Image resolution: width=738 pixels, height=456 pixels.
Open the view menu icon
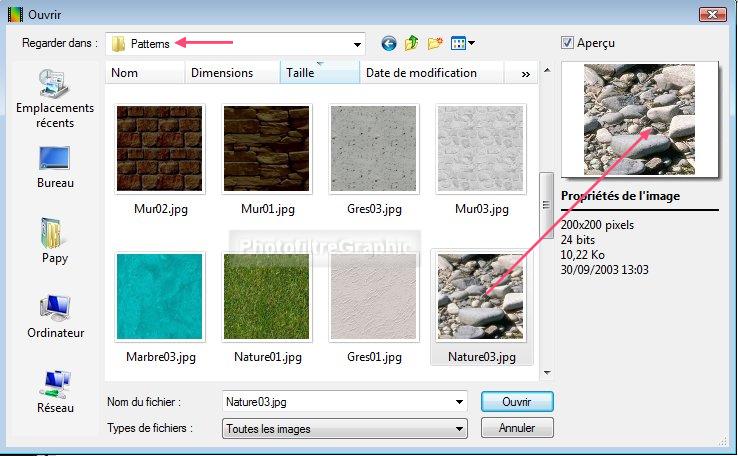point(462,44)
